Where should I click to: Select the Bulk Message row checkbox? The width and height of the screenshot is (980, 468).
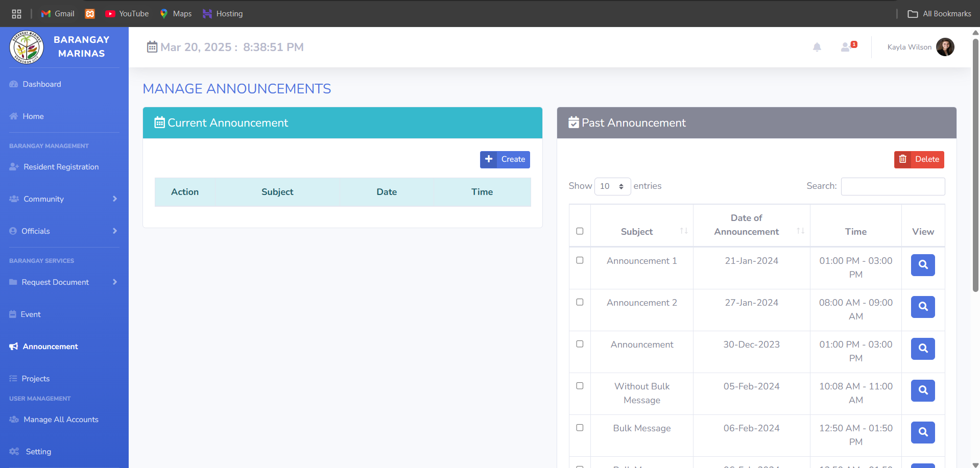point(580,428)
